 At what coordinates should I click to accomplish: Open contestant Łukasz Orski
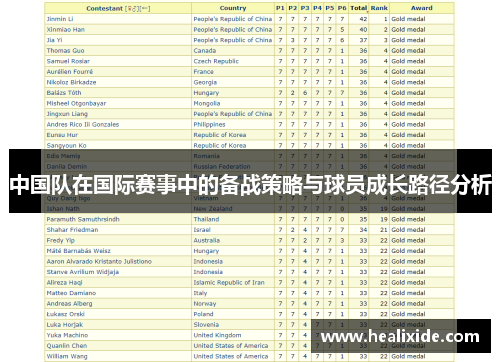coord(65,314)
